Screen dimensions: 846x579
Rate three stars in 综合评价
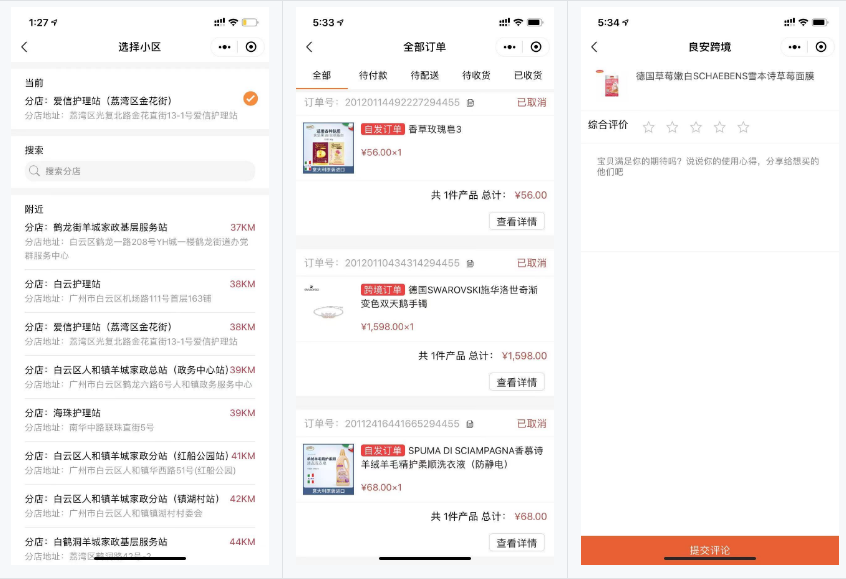696,127
